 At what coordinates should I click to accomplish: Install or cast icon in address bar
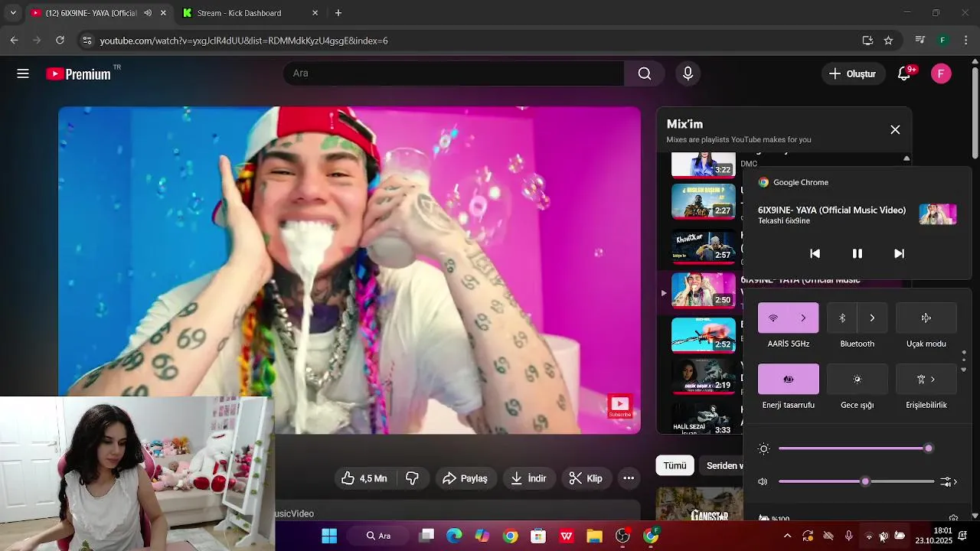867,41
